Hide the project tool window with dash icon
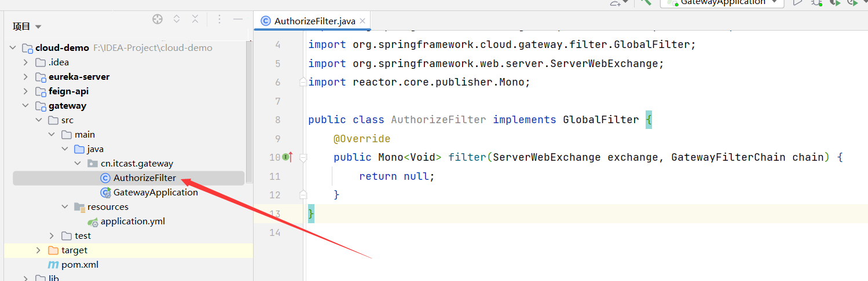Image resolution: width=868 pixels, height=281 pixels. click(237, 20)
